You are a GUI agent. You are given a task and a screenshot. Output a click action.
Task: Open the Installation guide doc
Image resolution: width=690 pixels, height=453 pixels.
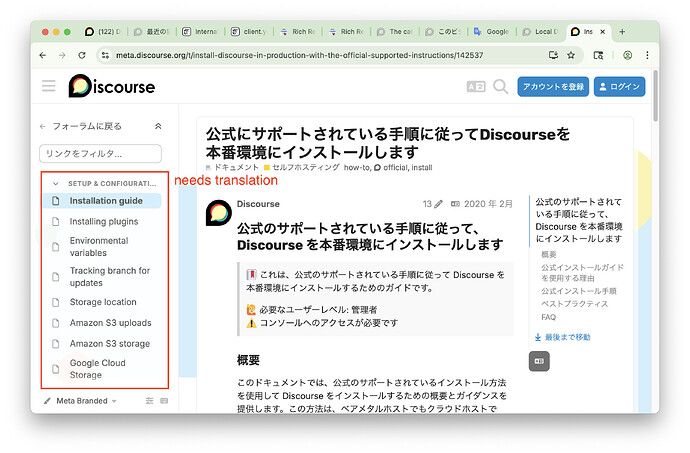coord(102,201)
